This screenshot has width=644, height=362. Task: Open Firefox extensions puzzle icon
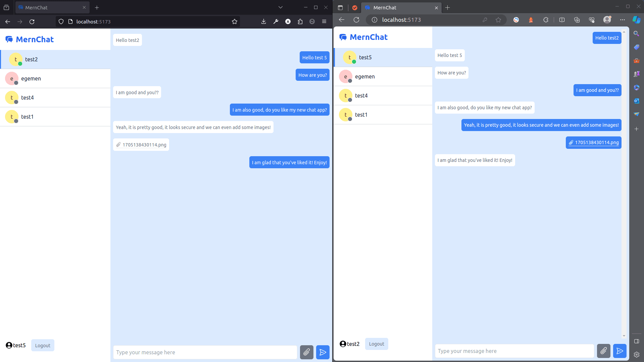pos(300,21)
